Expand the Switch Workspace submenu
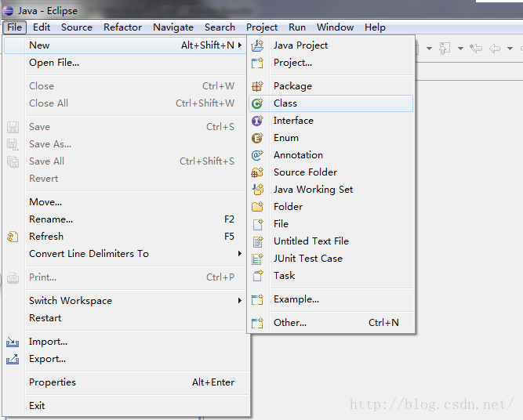This screenshot has height=420, width=523. pyautogui.click(x=240, y=301)
